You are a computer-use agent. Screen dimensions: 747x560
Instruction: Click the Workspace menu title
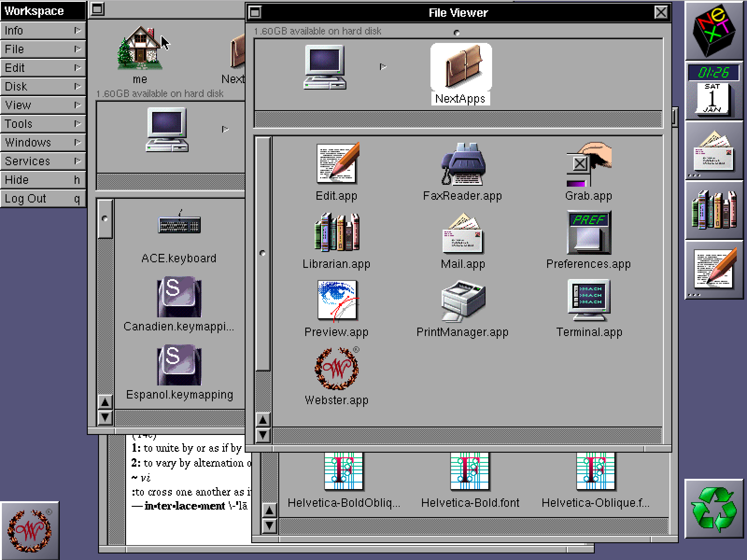(x=43, y=11)
